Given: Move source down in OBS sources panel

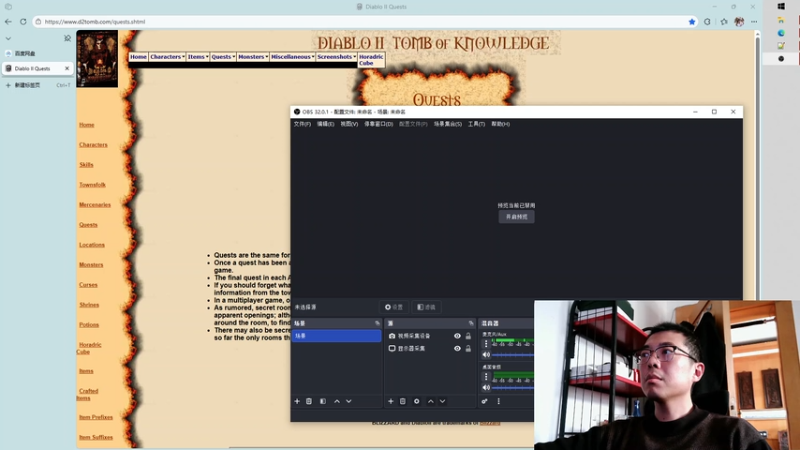Looking at the screenshot, I should tap(443, 401).
